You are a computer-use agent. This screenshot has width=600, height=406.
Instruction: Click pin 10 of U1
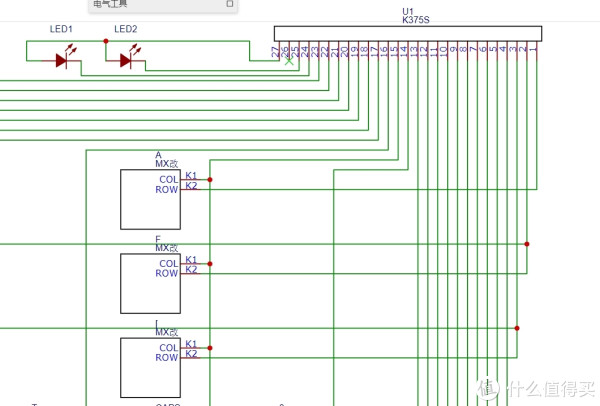(443, 52)
